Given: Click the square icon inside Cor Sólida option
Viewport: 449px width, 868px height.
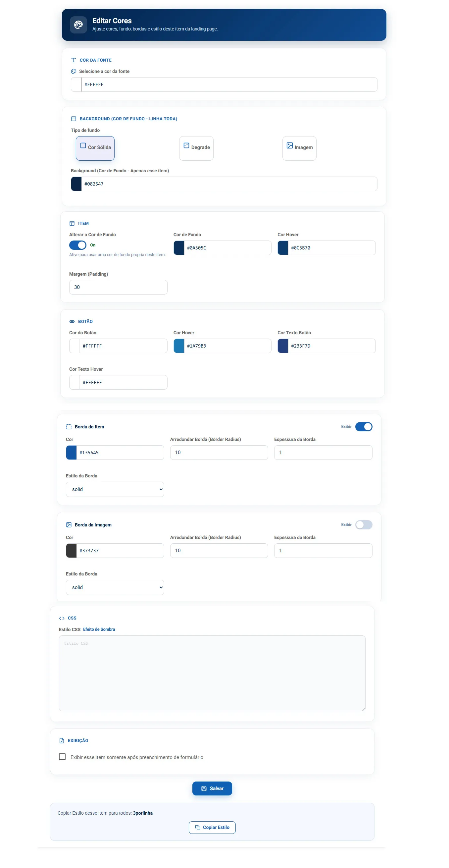Looking at the screenshot, I should (83, 145).
